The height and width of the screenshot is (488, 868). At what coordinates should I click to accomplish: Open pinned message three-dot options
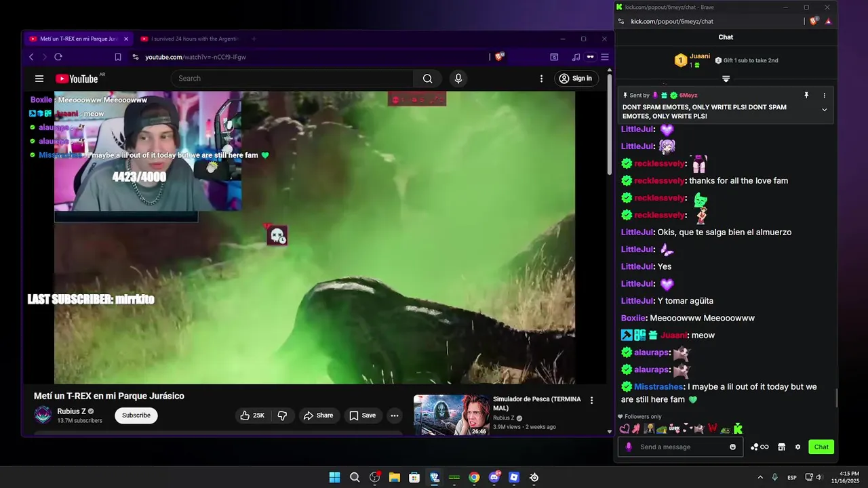825,96
